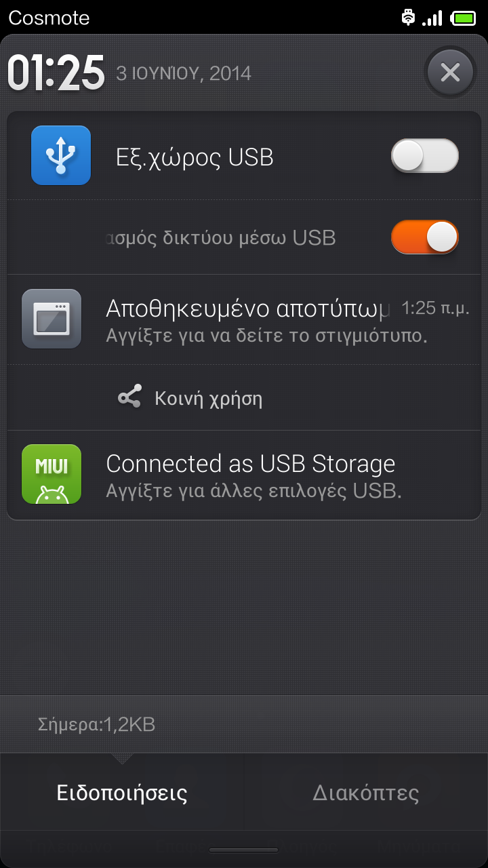Screen dimensions: 488x868
Task: Dismiss notifications with the X button
Action: click(450, 72)
